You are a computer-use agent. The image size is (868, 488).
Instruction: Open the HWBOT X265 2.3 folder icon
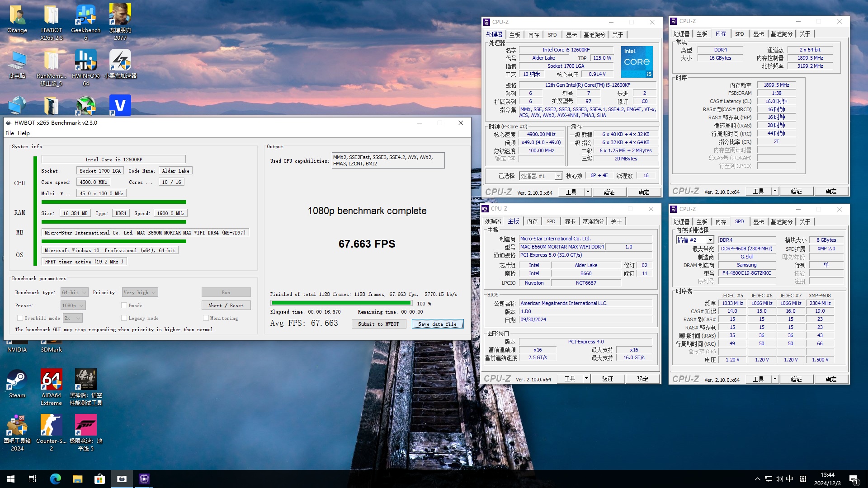(52, 22)
